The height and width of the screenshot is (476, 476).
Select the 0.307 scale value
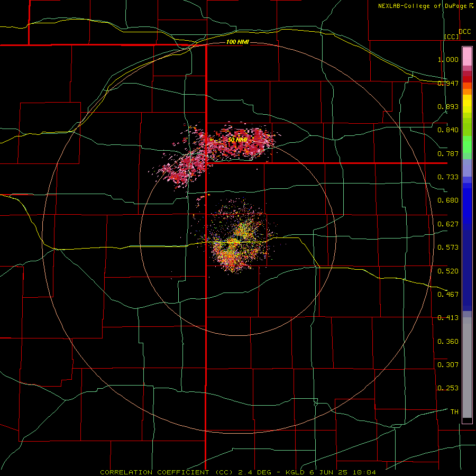pyautogui.click(x=448, y=365)
